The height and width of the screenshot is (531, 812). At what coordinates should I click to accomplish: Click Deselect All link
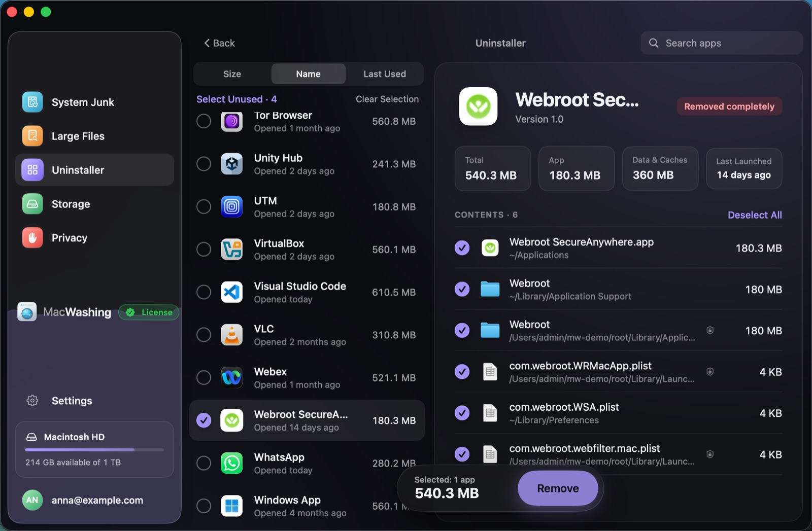[755, 215]
